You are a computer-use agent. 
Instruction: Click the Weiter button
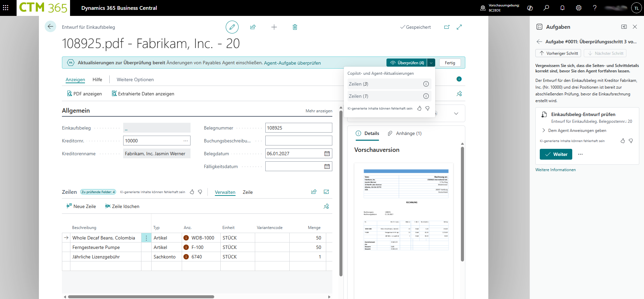[556, 154]
